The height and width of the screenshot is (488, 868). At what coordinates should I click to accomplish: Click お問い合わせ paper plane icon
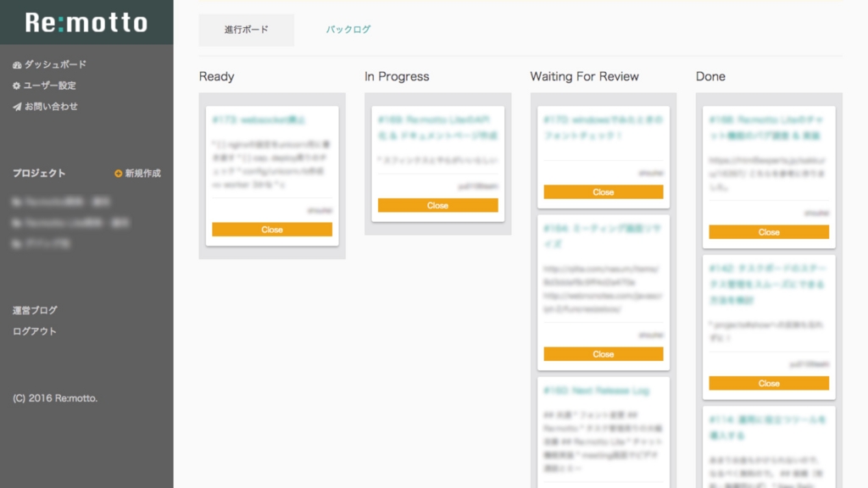pyautogui.click(x=17, y=107)
